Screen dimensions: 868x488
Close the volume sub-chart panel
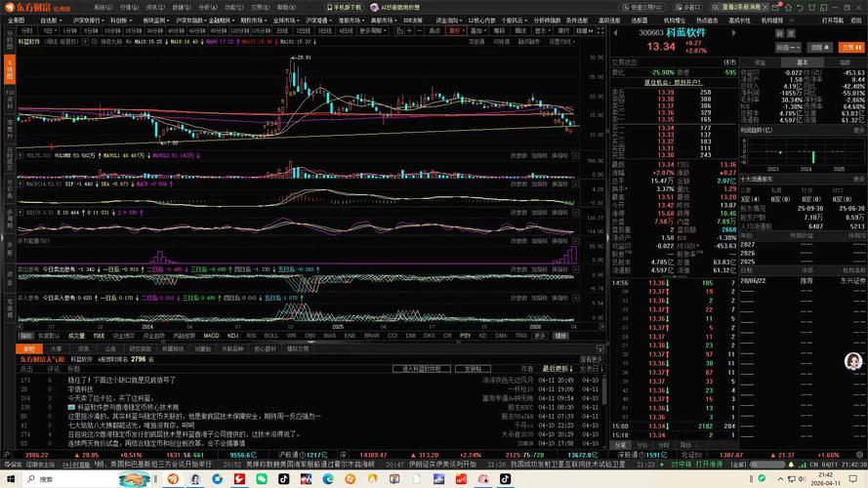coord(576,156)
